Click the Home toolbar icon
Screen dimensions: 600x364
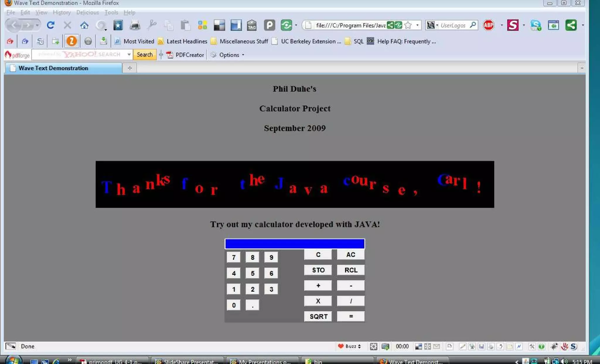84,25
